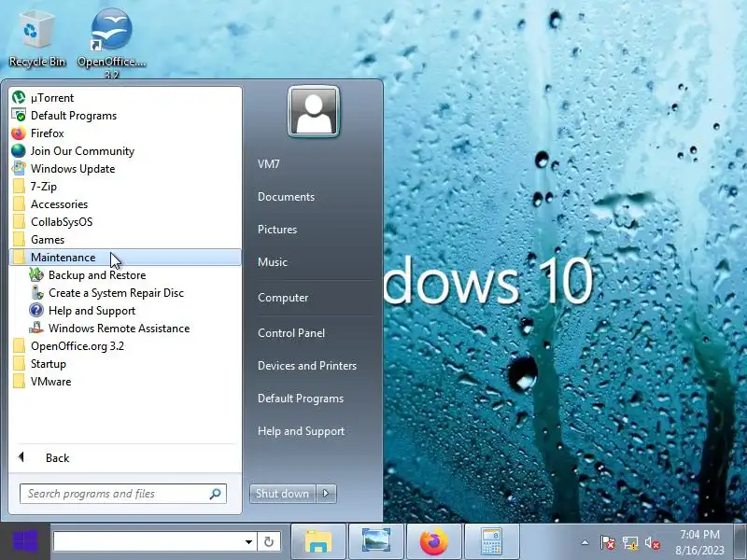Expand the Games folder
Viewport: 747px width, 560px height.
click(x=125, y=240)
